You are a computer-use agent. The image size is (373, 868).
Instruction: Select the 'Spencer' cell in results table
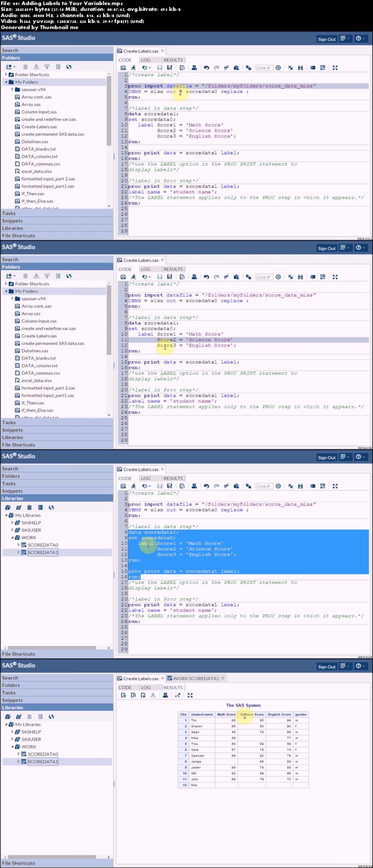pyautogui.click(x=202, y=756)
